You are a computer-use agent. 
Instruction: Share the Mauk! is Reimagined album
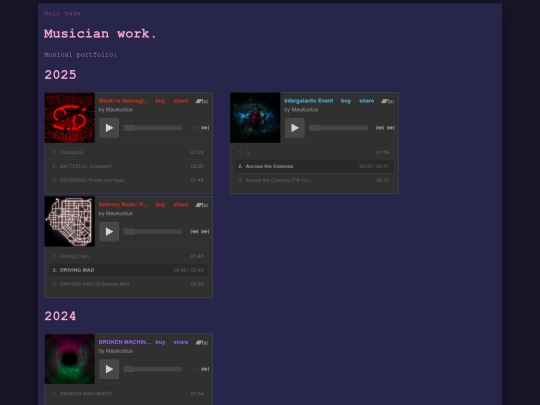[x=181, y=101]
